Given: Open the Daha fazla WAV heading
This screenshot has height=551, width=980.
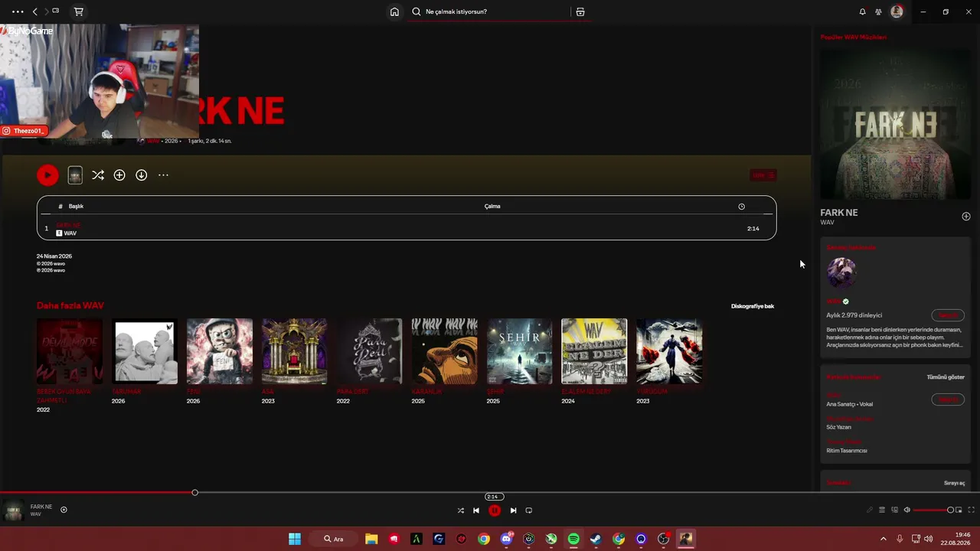Looking at the screenshot, I should point(70,305).
